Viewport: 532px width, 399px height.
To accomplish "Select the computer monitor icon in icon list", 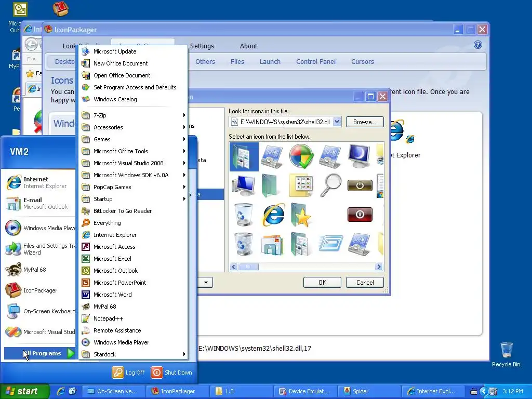I will click(x=243, y=185).
